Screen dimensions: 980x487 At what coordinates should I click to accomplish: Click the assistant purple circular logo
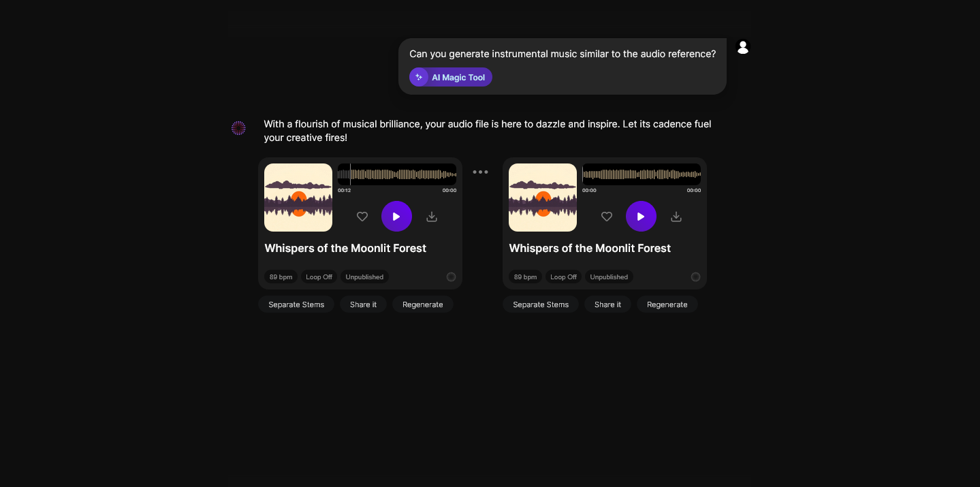pyautogui.click(x=238, y=128)
